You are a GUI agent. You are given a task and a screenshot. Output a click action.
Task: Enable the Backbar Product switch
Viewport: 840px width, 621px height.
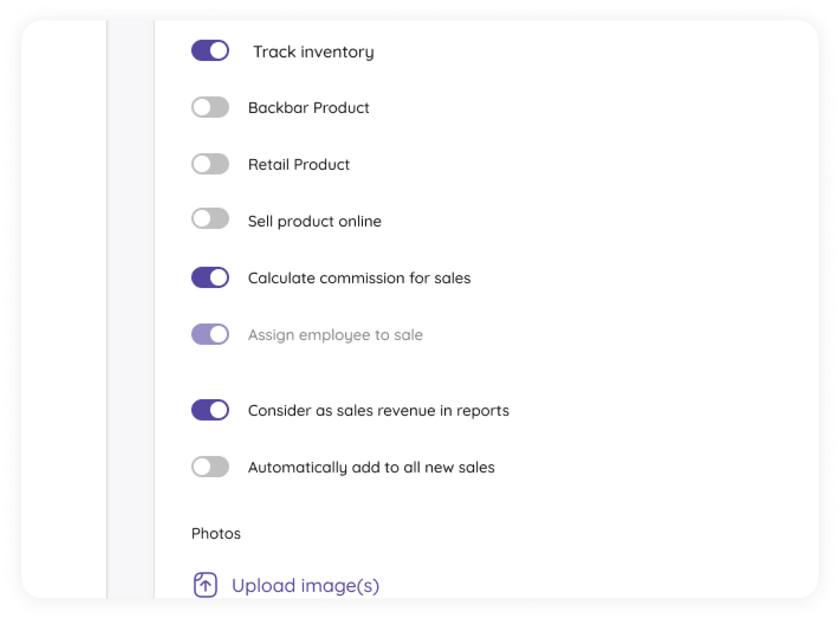pyautogui.click(x=210, y=107)
